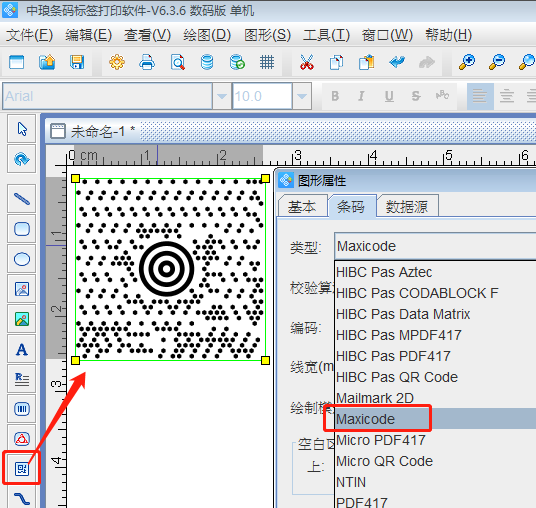Viewport: 536px width, 508px height.
Task: Open print dialog via printer icon
Action: click(x=147, y=62)
